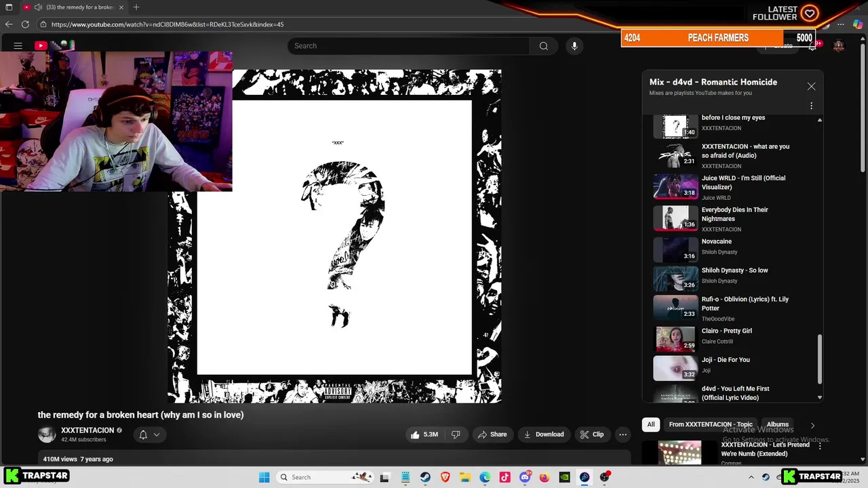This screenshot has width=868, height=488.
Task: Open Firefox from the taskbar
Action: coord(545,477)
